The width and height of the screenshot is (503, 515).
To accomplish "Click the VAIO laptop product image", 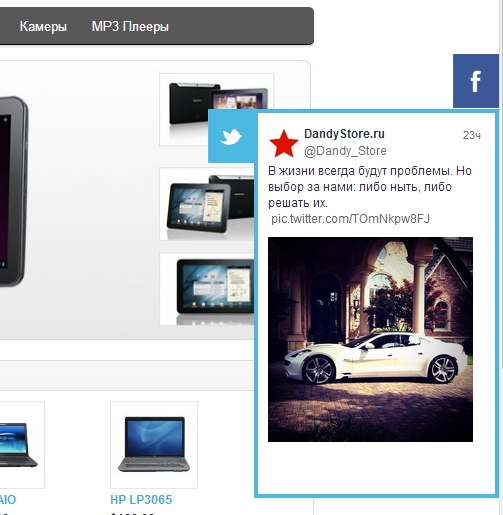I will point(20,445).
